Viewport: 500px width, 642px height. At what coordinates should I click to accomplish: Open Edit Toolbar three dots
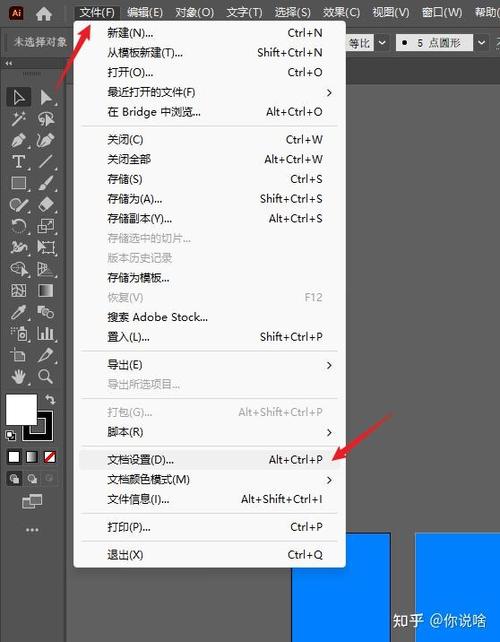click(32, 530)
